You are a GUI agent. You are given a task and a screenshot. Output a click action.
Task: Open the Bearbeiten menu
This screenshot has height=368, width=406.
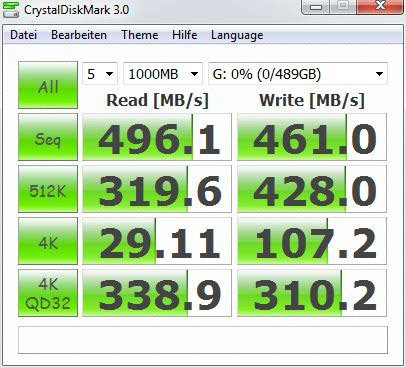79,35
